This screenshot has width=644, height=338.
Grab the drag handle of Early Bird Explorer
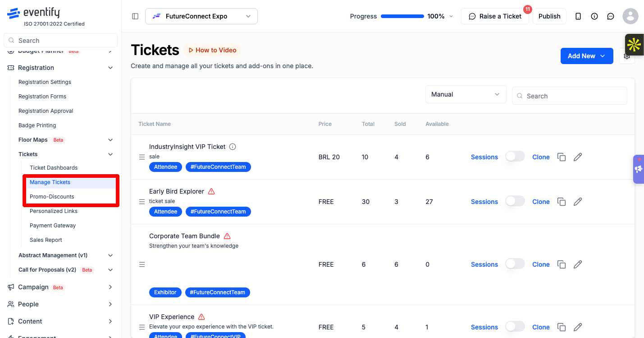click(142, 202)
